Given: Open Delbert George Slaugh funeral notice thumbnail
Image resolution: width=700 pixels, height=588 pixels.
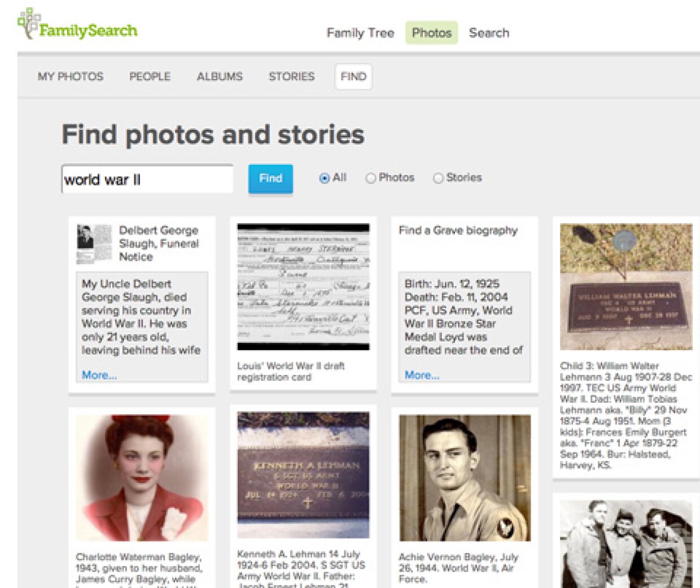Looking at the screenshot, I should click(x=94, y=244).
